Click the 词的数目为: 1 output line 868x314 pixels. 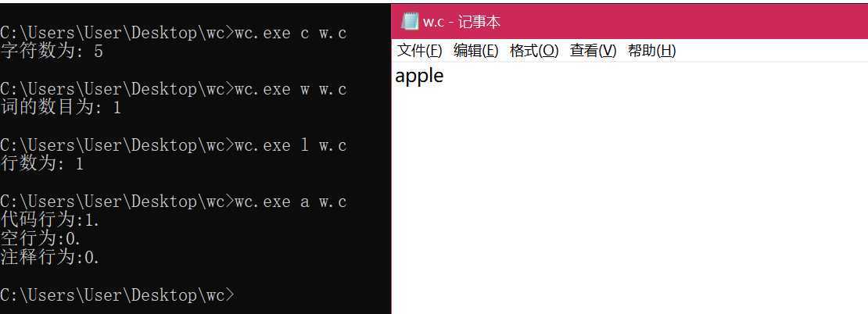pos(60,107)
